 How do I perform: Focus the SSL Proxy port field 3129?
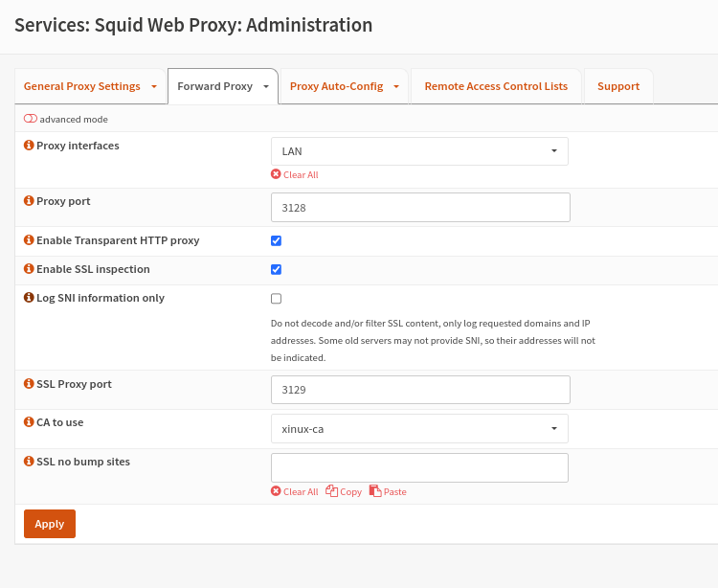(x=420, y=390)
